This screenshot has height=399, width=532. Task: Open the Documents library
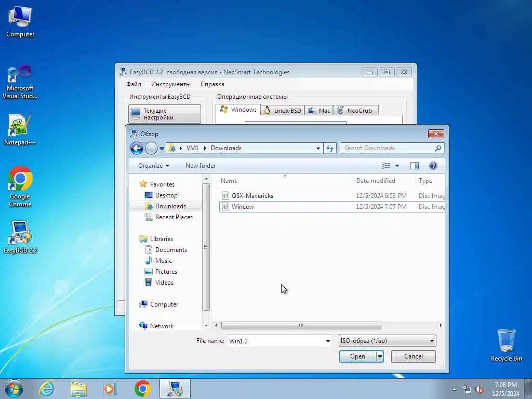coord(166,250)
